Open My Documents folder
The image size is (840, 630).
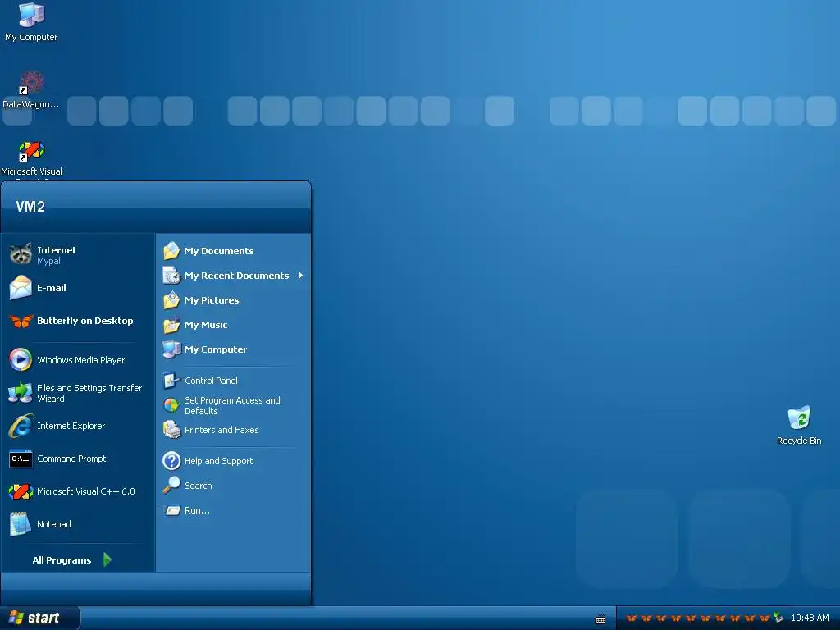click(x=234, y=251)
